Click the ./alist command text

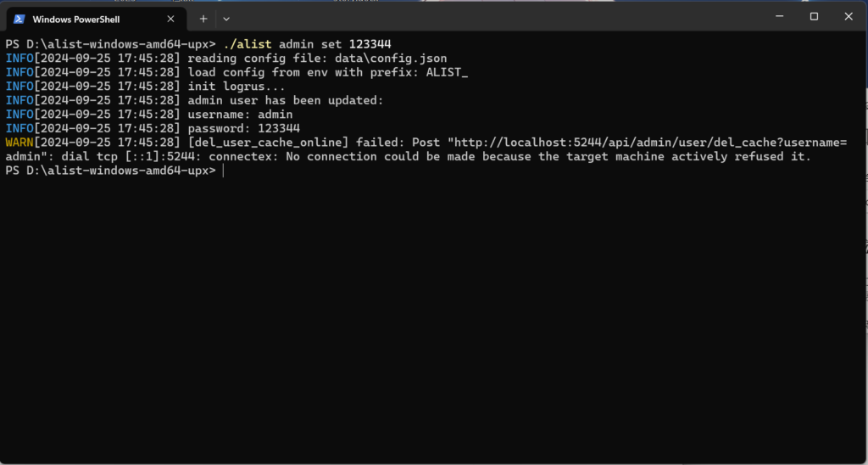coord(248,44)
